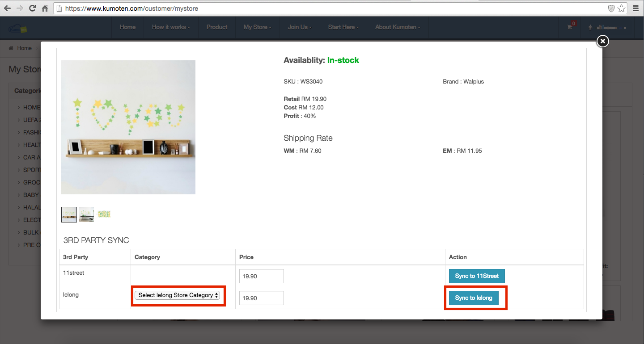Select the first product thumbnail
Viewport: 644px width, 344px height.
[x=69, y=214]
